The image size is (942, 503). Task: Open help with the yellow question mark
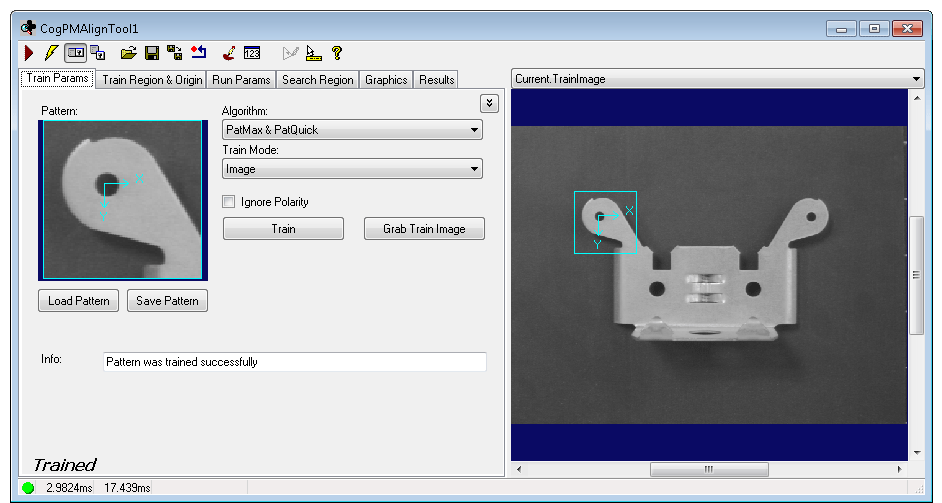pos(337,53)
